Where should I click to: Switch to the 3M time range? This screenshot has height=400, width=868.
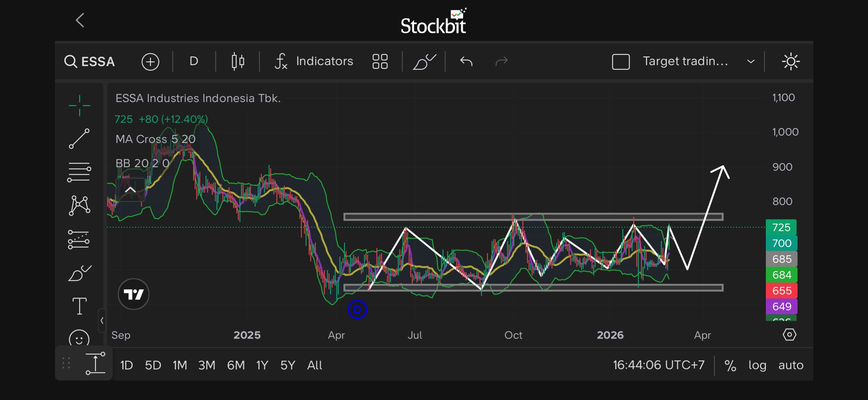coord(206,365)
